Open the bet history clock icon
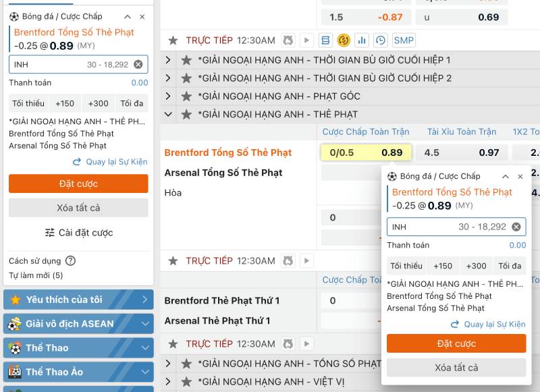This screenshot has width=540, height=392. (x=380, y=40)
